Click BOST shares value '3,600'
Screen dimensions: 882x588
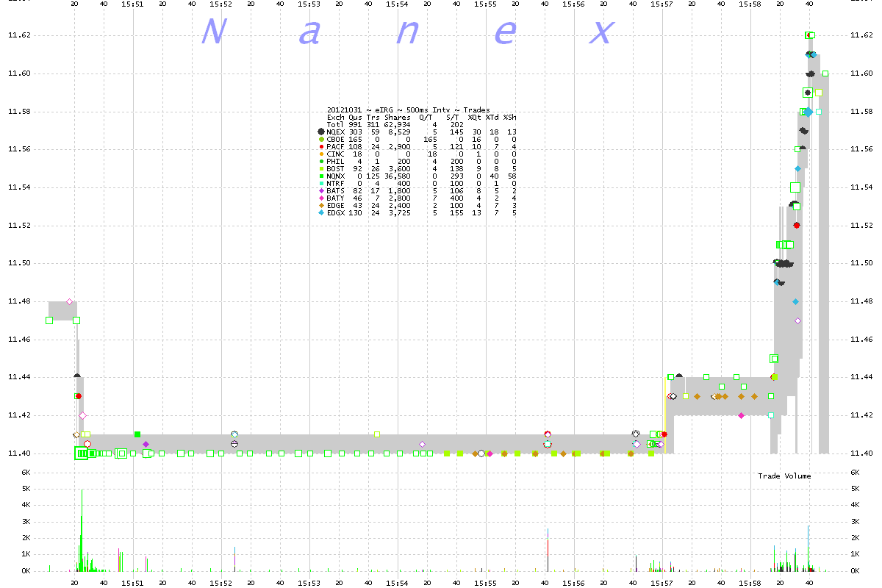tap(400, 168)
